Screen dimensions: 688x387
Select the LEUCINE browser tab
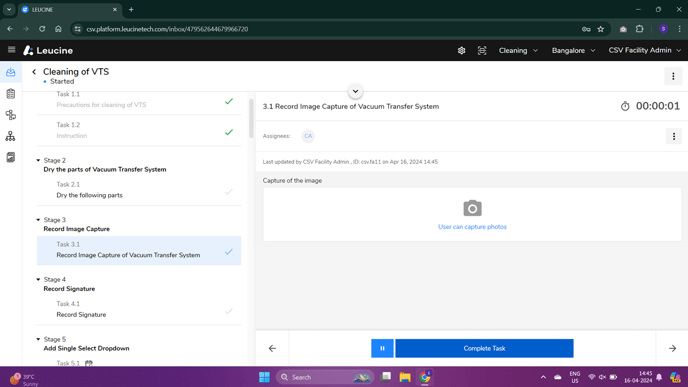click(x=69, y=9)
